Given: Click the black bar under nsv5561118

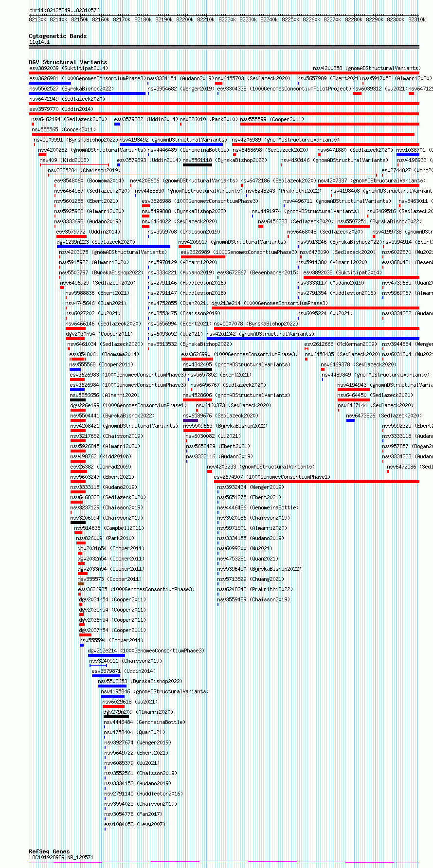Looking at the screenshot, I should click(198, 165).
